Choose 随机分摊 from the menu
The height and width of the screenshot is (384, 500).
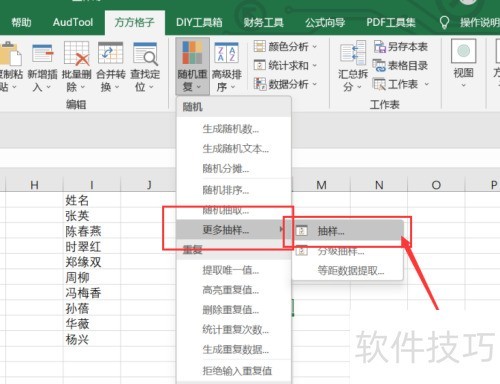(x=234, y=169)
